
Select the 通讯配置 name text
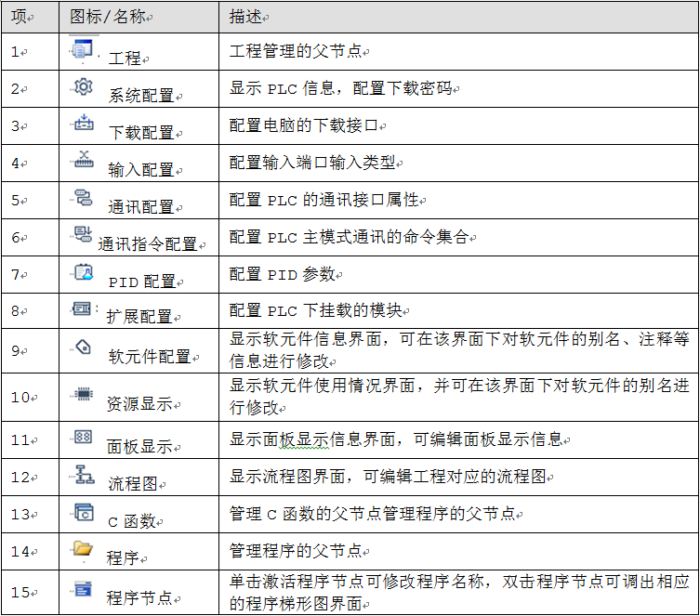click(x=141, y=206)
